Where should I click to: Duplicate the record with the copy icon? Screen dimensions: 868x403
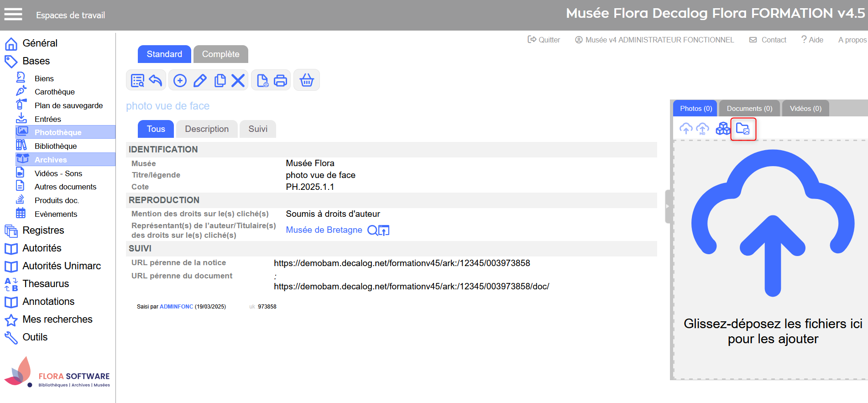click(220, 81)
